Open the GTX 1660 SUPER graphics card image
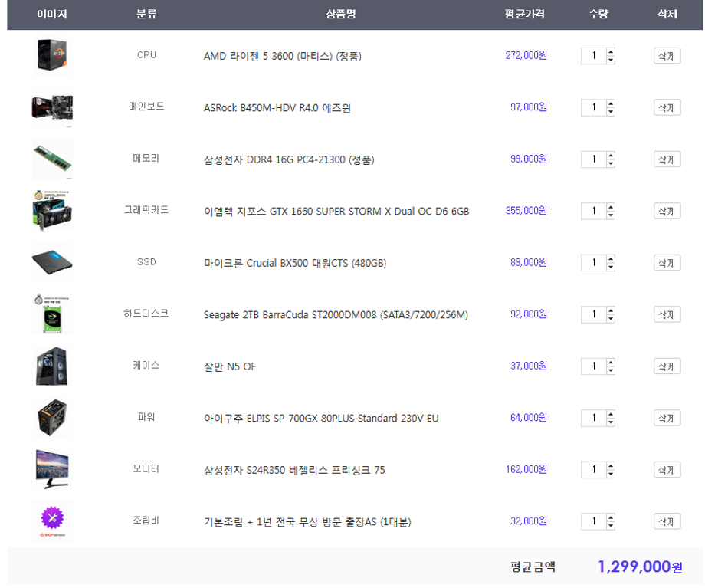 [52, 211]
